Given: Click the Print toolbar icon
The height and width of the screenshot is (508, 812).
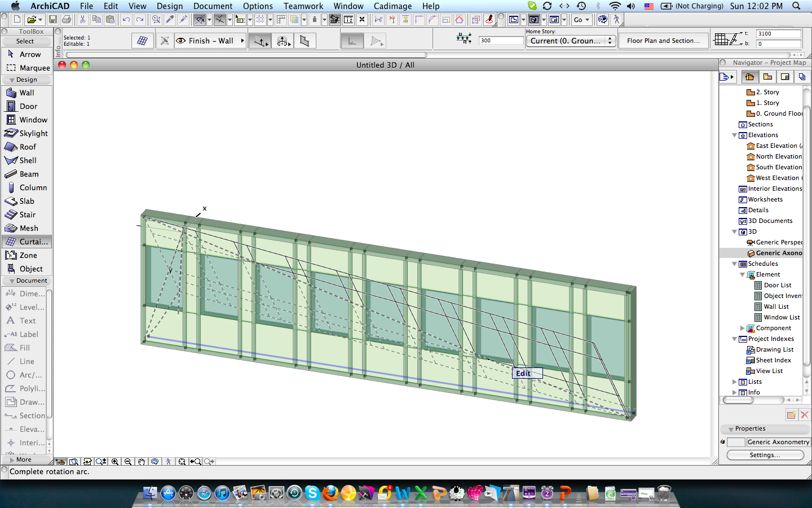Looking at the screenshot, I should (67, 19).
